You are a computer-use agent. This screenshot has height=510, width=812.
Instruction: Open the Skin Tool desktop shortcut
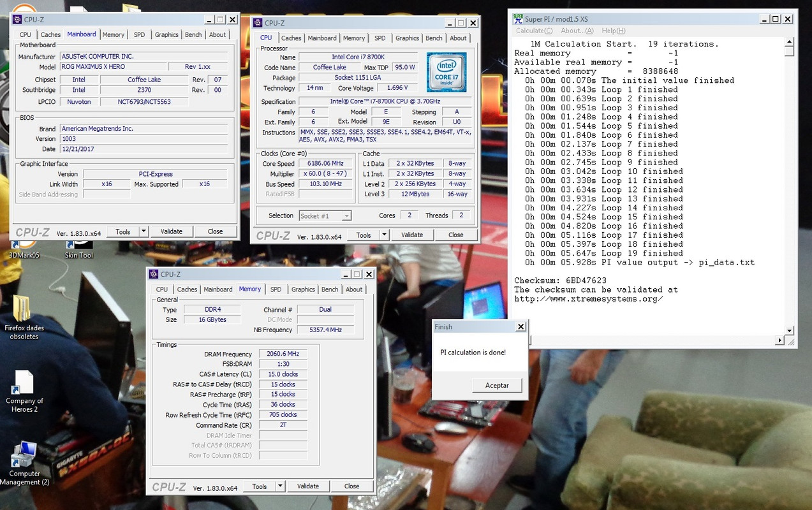click(x=79, y=249)
